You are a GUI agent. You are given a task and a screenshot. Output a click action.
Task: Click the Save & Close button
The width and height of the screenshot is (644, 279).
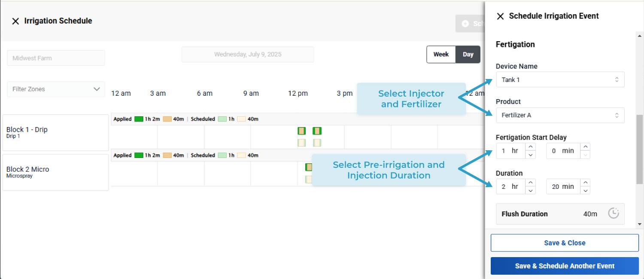click(565, 243)
